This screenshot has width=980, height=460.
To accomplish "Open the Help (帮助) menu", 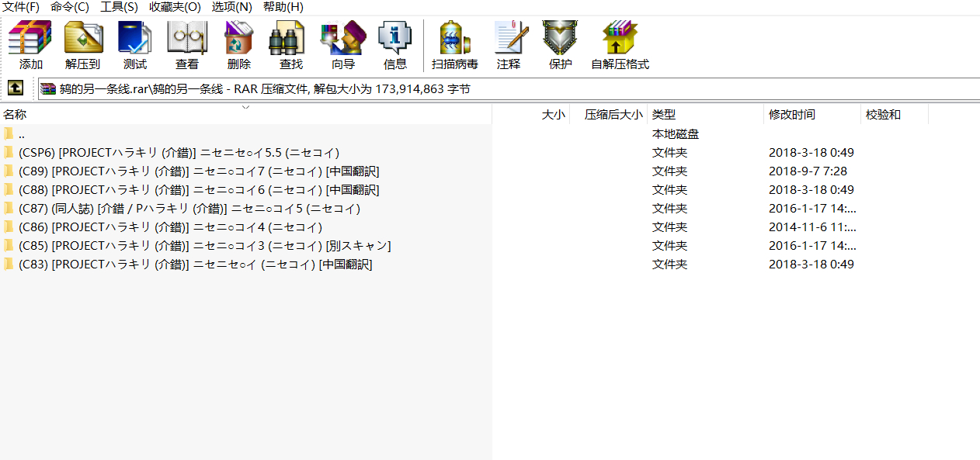I will 283,7.
